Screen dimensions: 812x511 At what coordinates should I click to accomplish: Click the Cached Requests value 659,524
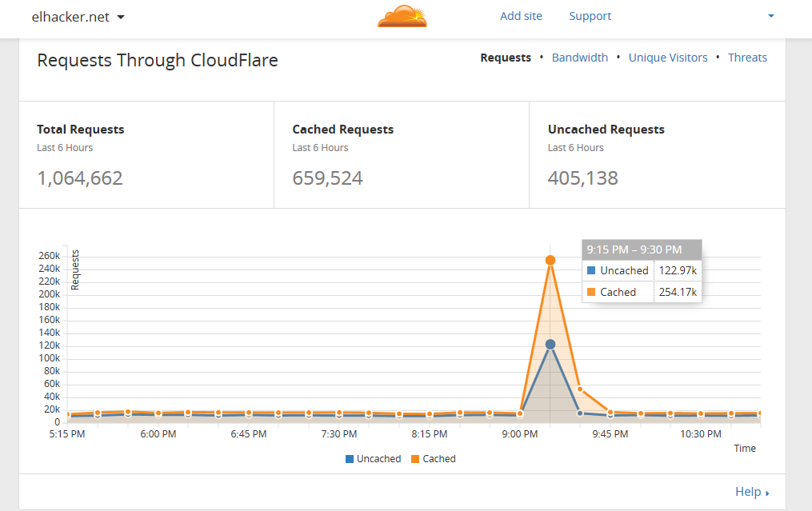327,178
